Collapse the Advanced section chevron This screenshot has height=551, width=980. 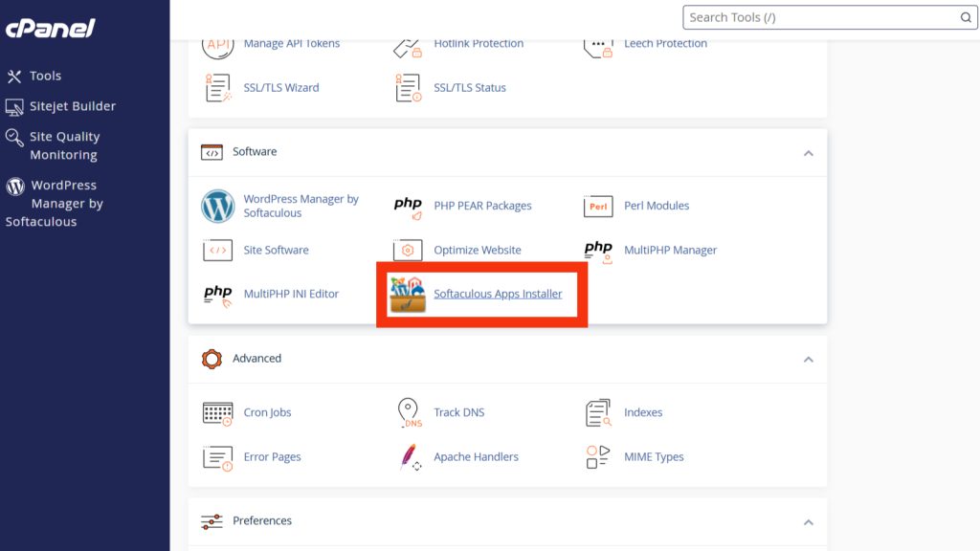[x=808, y=360]
